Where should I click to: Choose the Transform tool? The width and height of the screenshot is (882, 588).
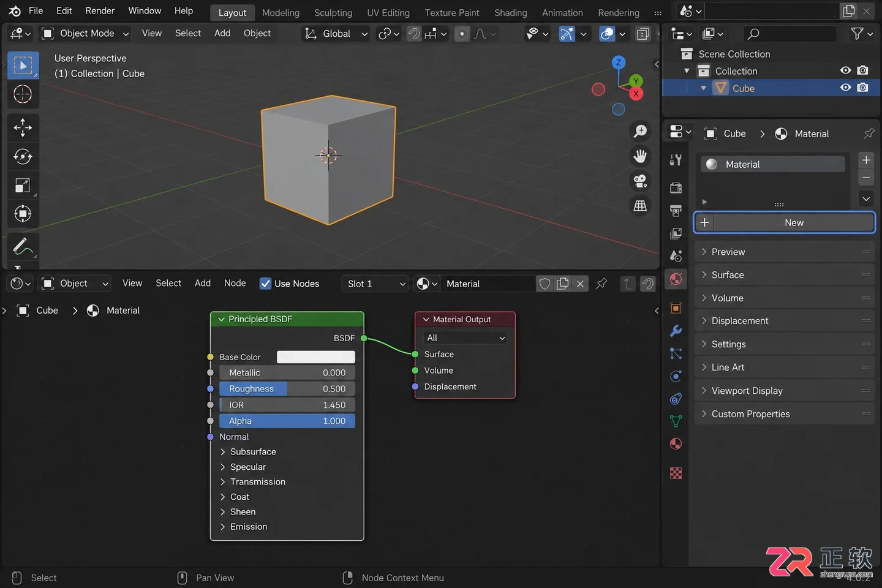pos(23,214)
